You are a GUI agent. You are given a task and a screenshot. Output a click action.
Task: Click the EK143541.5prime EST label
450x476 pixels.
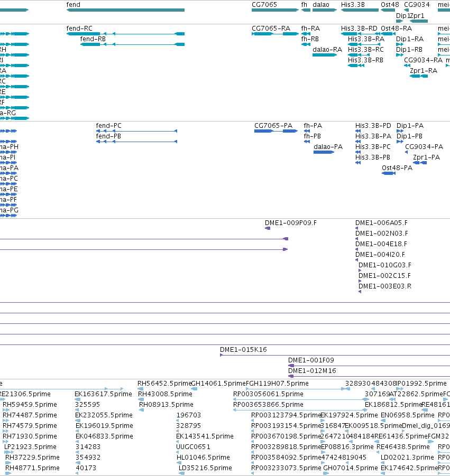(x=205, y=436)
